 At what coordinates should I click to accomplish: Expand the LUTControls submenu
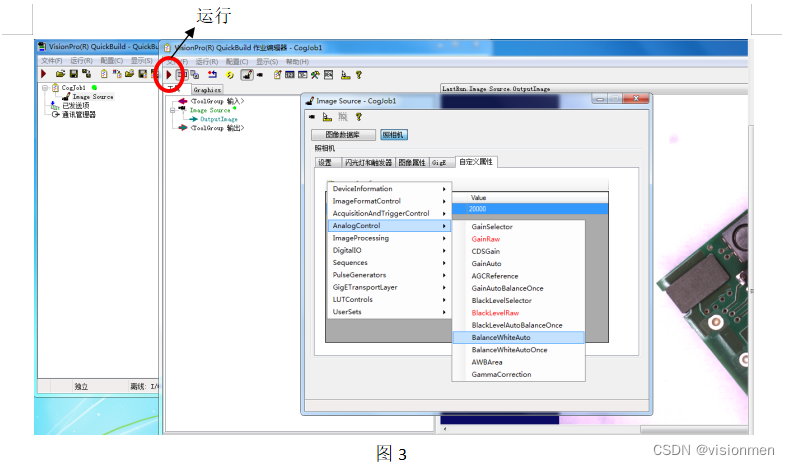[389, 299]
